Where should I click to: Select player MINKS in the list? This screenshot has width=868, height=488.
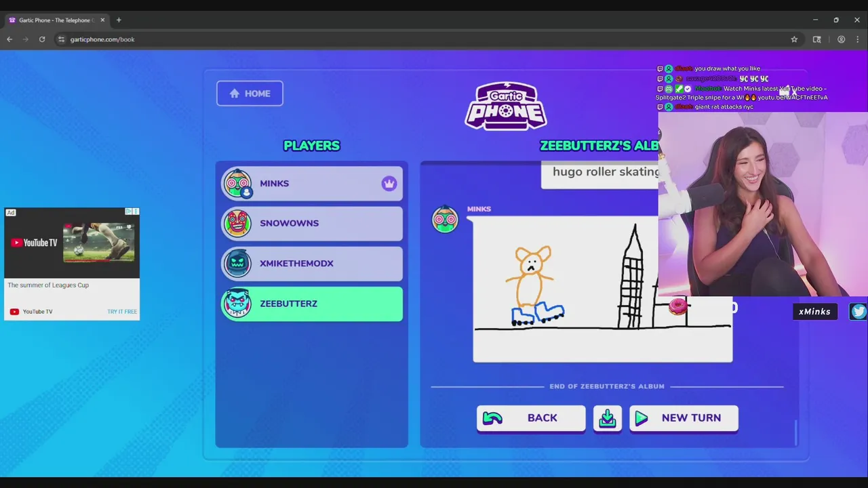coord(312,184)
